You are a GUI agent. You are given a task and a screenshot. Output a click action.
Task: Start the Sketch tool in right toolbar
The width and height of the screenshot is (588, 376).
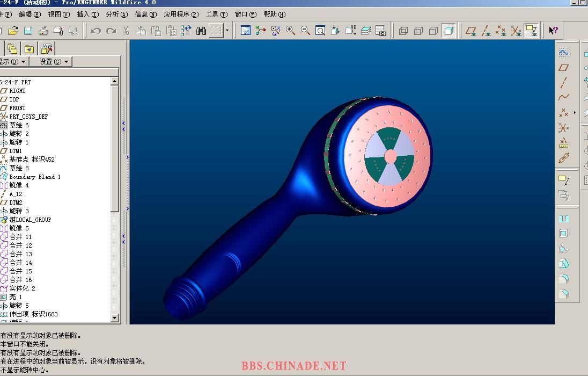click(x=563, y=52)
